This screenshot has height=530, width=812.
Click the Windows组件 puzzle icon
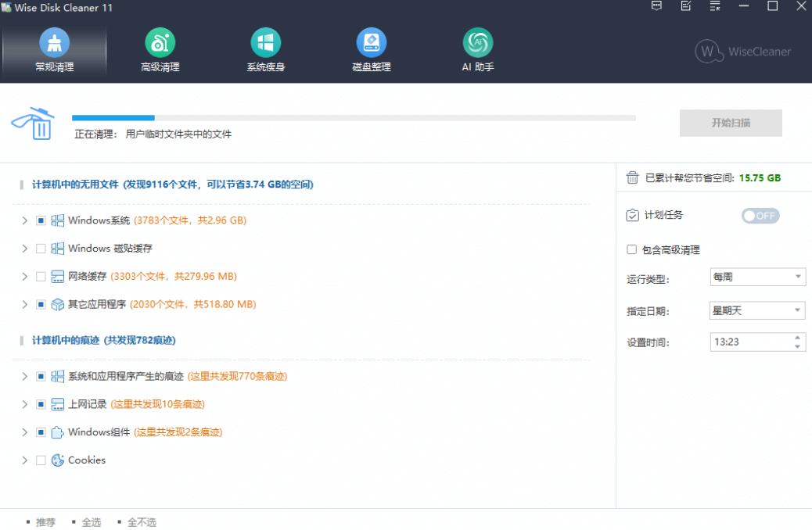(57, 432)
